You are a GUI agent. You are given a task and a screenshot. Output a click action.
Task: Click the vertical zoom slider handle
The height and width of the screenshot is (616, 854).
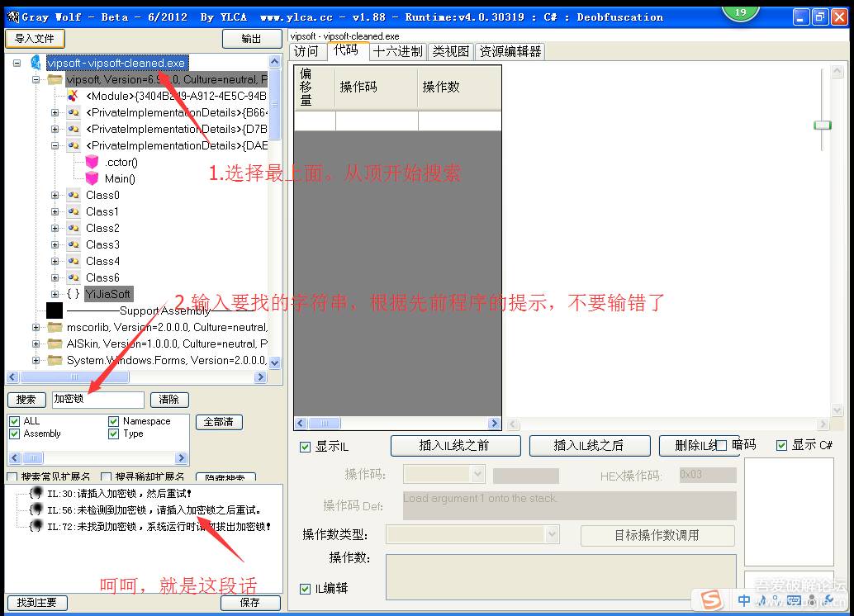tap(823, 126)
